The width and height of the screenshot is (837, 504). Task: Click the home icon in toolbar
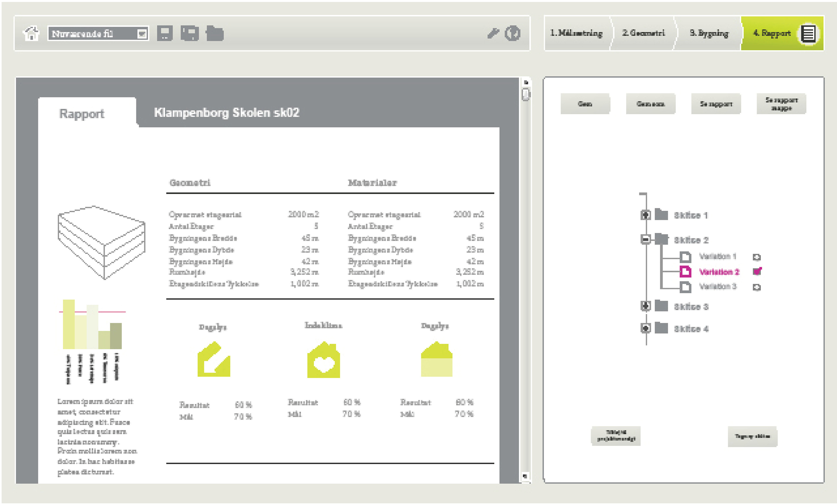coord(31,33)
